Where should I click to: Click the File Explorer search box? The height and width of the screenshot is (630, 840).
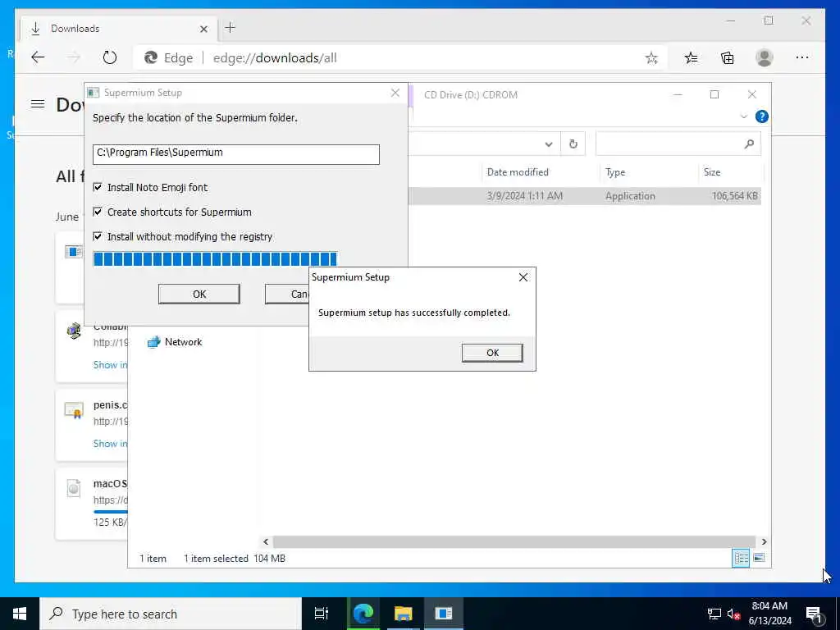click(x=678, y=144)
